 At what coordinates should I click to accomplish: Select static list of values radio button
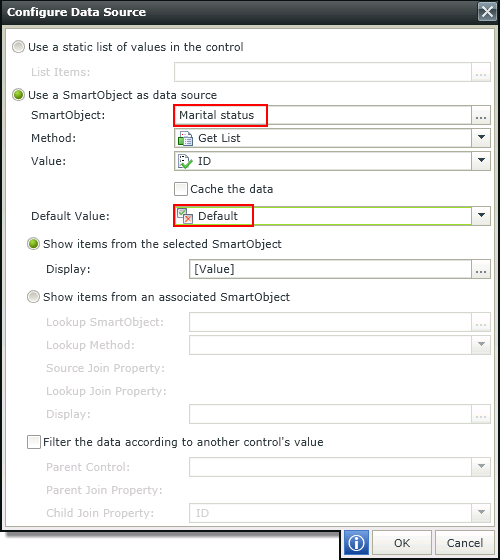point(18,47)
